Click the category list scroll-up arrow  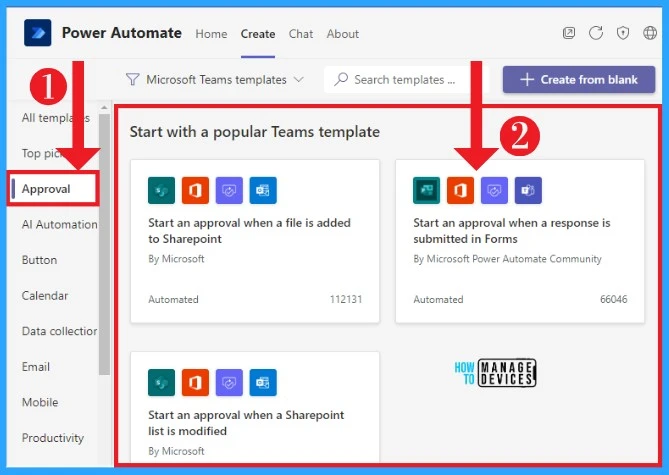point(104,108)
